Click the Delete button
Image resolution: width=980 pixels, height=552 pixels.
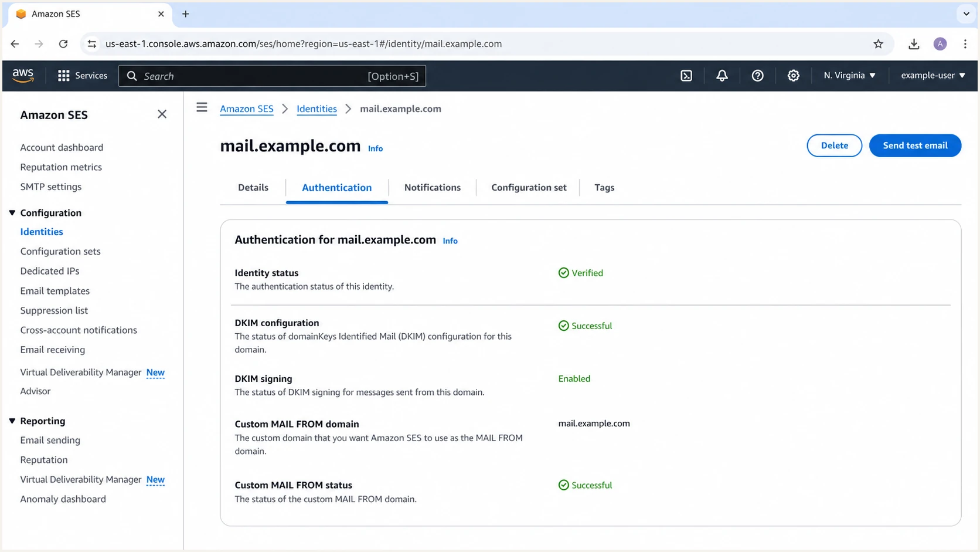pyautogui.click(x=835, y=145)
